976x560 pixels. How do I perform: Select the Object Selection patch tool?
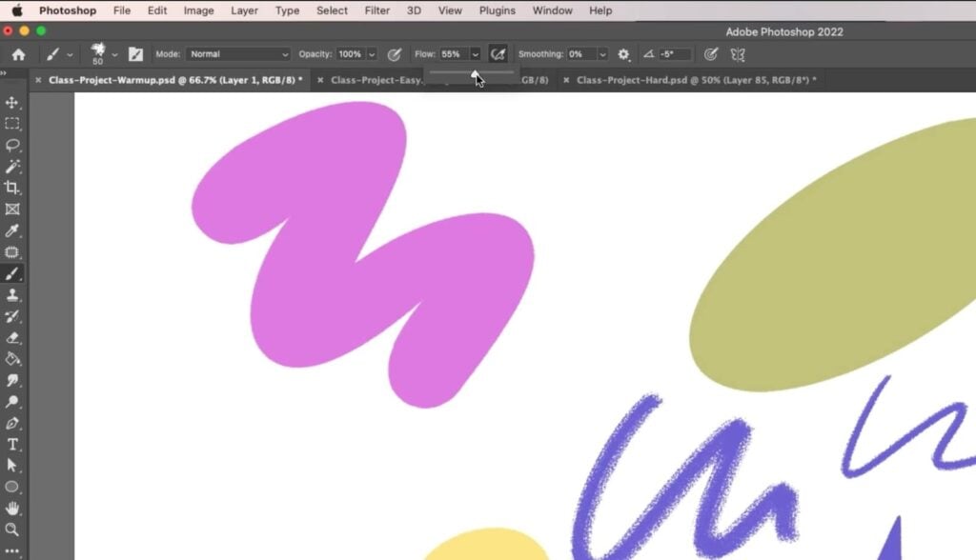(11, 252)
